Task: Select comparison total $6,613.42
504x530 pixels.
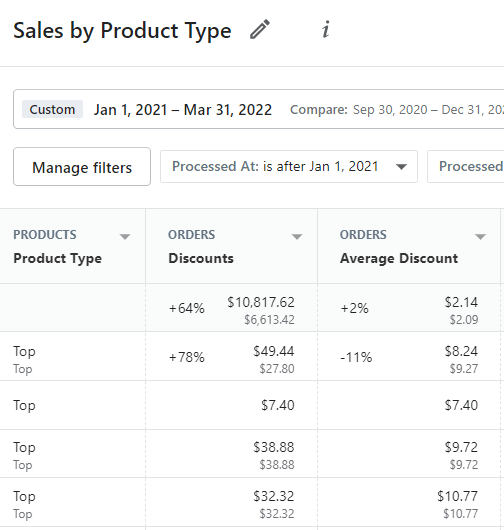Action: (x=269, y=319)
